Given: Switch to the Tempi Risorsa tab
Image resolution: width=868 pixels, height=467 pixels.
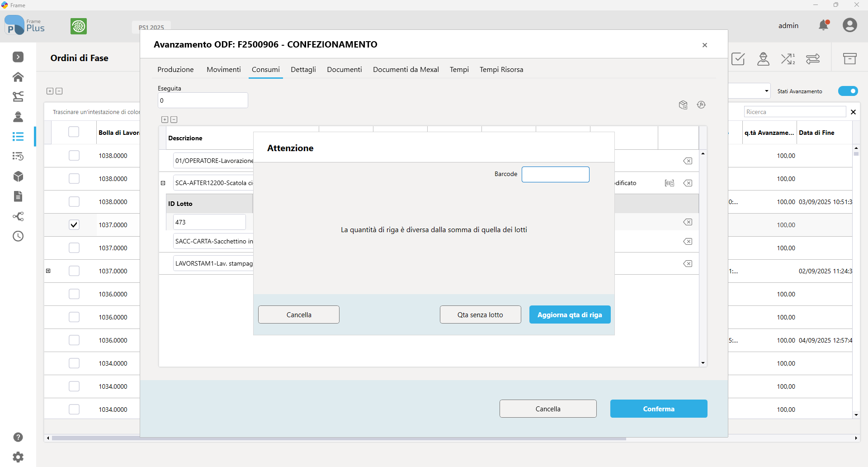Looking at the screenshot, I should (501, 70).
